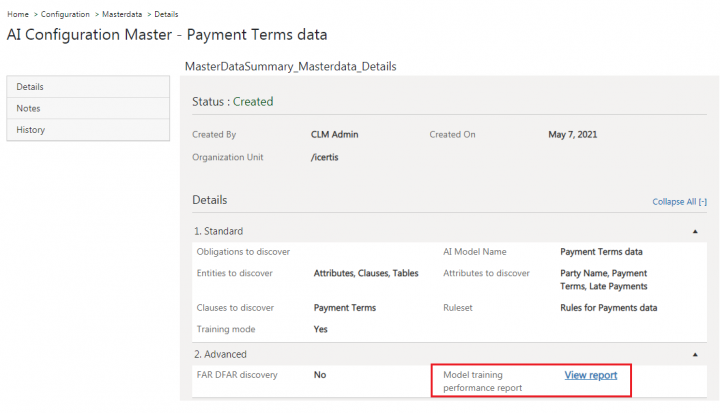Image resolution: width=720 pixels, height=413 pixels.
Task: Collapse the Standard section arrow
Action: [695, 231]
